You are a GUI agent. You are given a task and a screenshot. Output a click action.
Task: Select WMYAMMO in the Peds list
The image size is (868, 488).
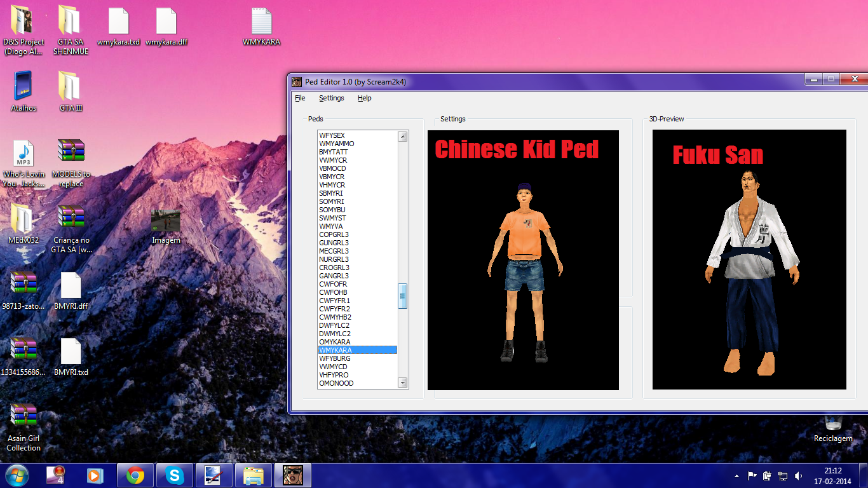tap(358, 144)
